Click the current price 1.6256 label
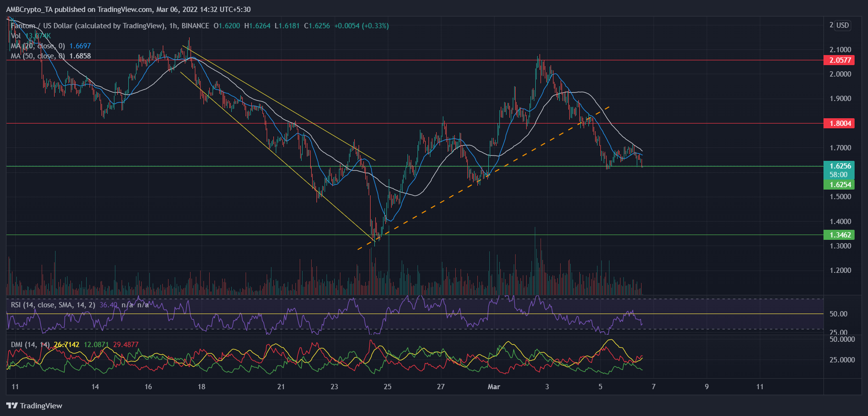868x416 pixels. (840, 166)
